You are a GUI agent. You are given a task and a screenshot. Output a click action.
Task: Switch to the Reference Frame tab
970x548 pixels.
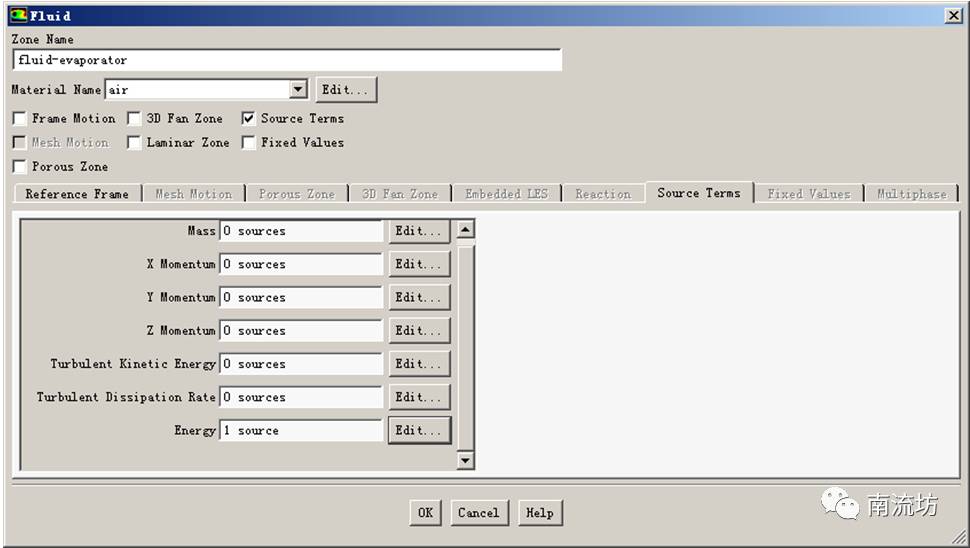[77, 194]
